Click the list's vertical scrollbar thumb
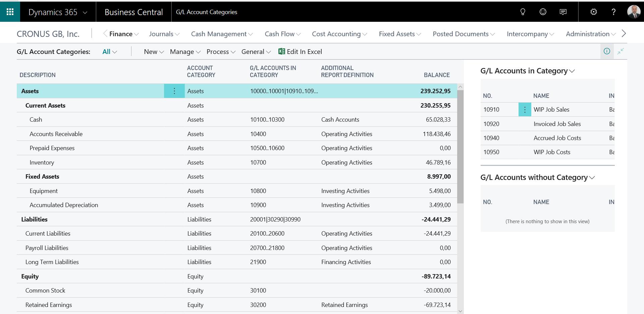This screenshot has height=314, width=644. tap(460, 146)
